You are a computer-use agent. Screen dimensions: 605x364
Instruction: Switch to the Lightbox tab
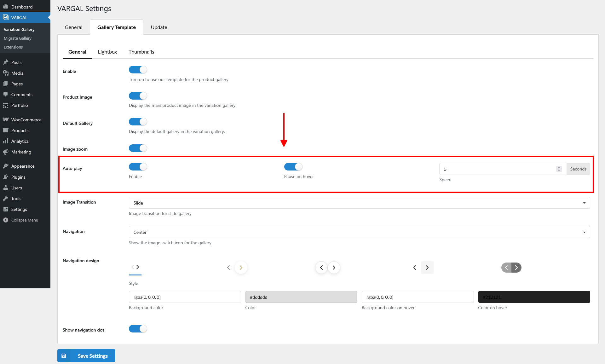click(x=107, y=52)
